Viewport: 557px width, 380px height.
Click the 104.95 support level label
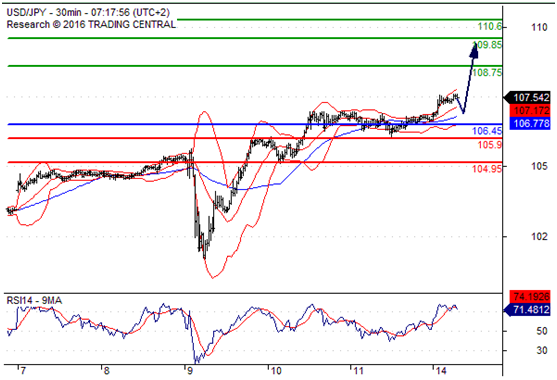click(487, 169)
